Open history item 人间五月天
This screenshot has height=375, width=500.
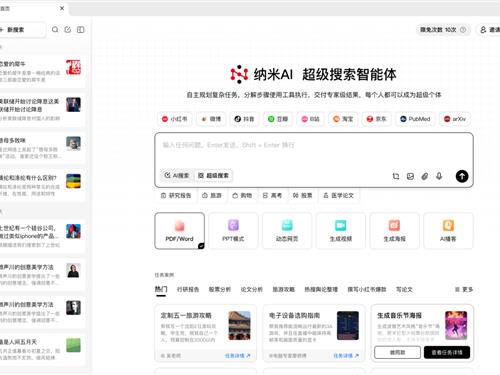(42, 349)
